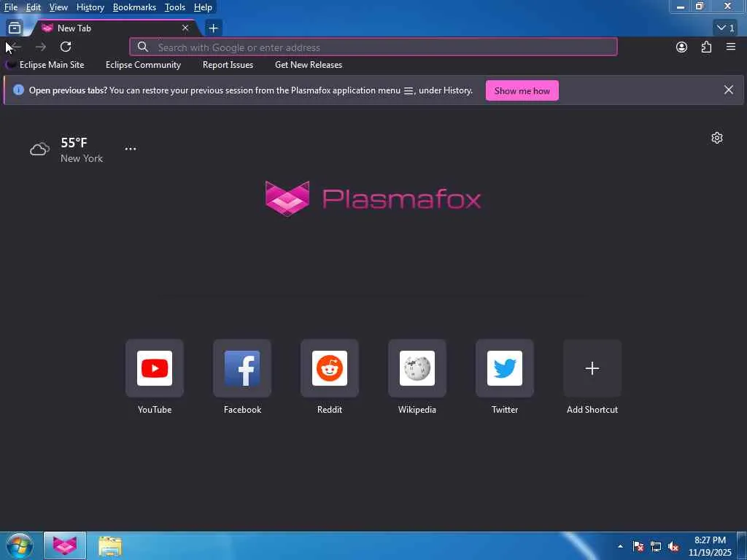Click the New York location label

[x=82, y=158]
